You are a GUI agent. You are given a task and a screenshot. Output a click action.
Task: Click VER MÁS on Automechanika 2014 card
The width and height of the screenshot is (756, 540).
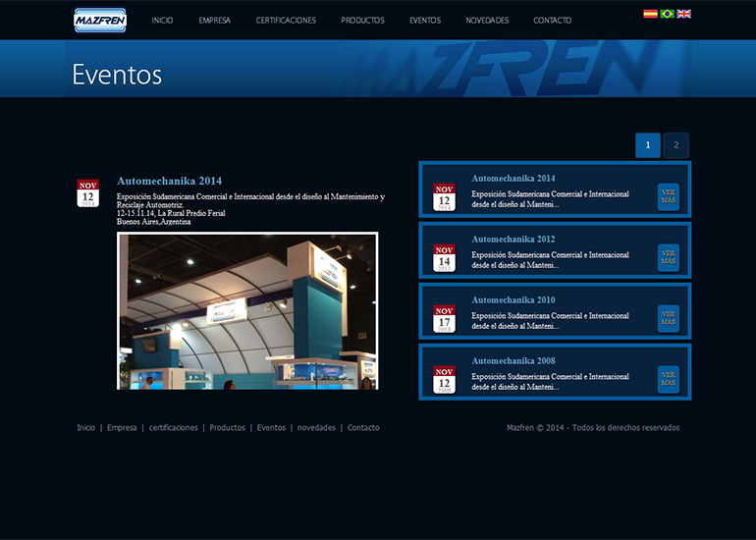pos(669,196)
